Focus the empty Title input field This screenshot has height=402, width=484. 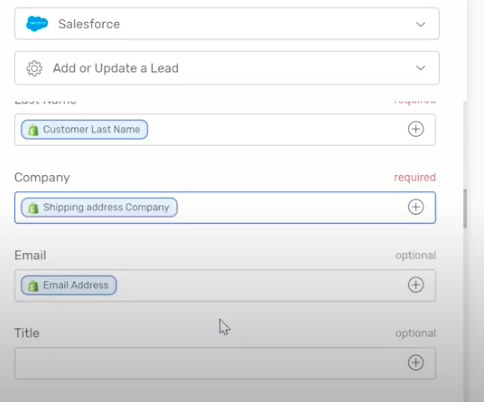coord(225,363)
